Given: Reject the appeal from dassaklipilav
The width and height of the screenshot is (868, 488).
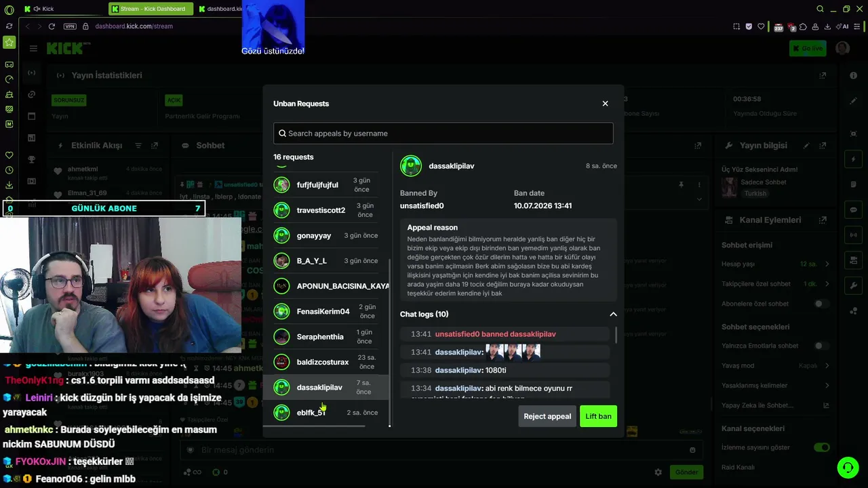Looking at the screenshot, I should [547, 416].
